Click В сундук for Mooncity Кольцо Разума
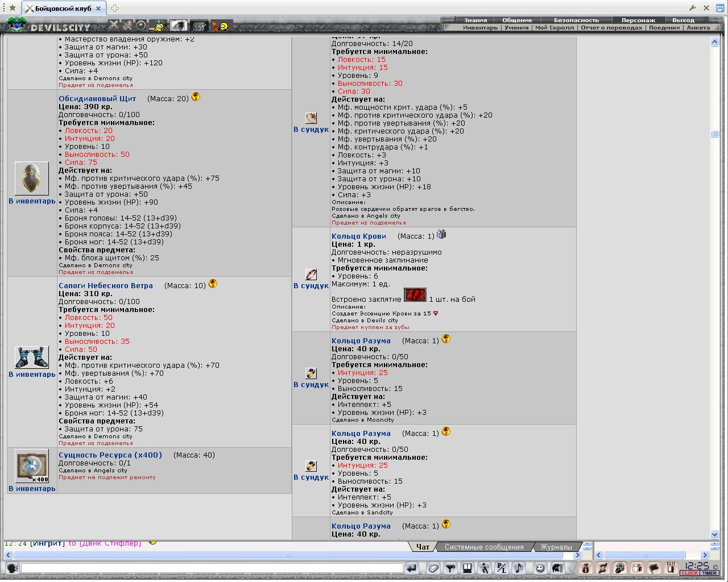 click(x=311, y=385)
